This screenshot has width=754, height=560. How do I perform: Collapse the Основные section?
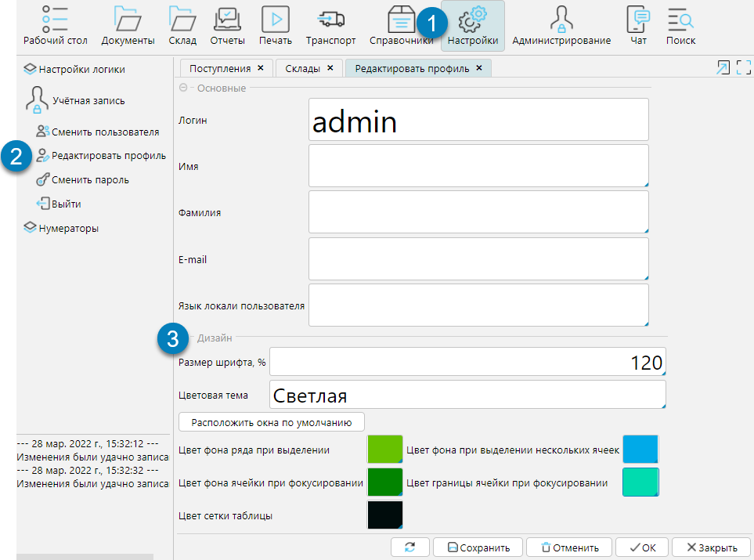point(183,88)
